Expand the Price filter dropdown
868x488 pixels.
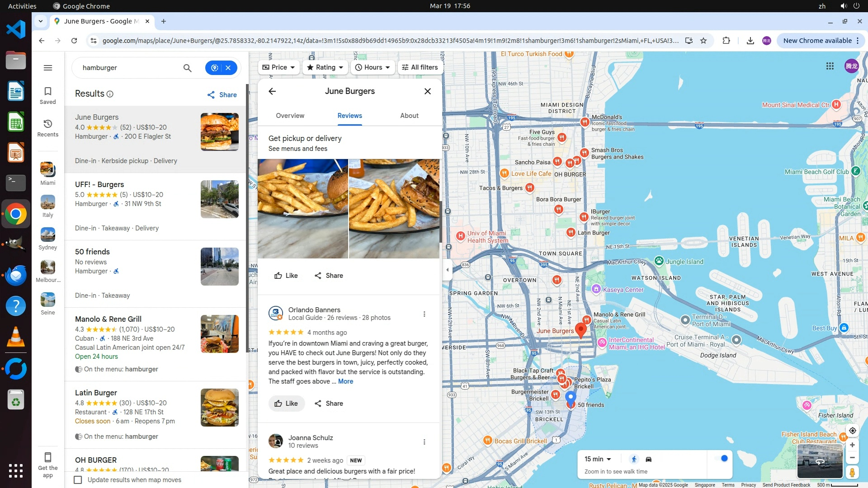click(278, 67)
